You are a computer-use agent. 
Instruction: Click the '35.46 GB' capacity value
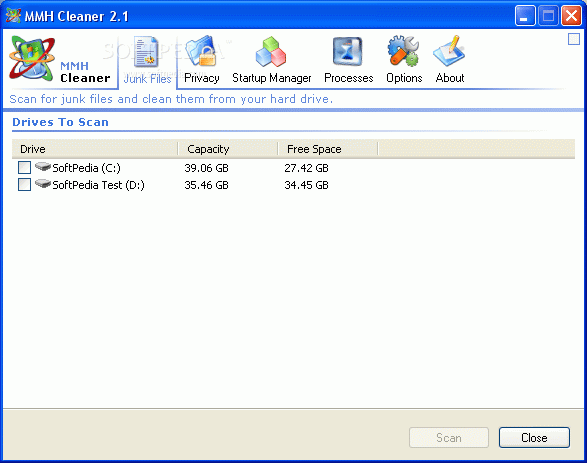point(206,185)
